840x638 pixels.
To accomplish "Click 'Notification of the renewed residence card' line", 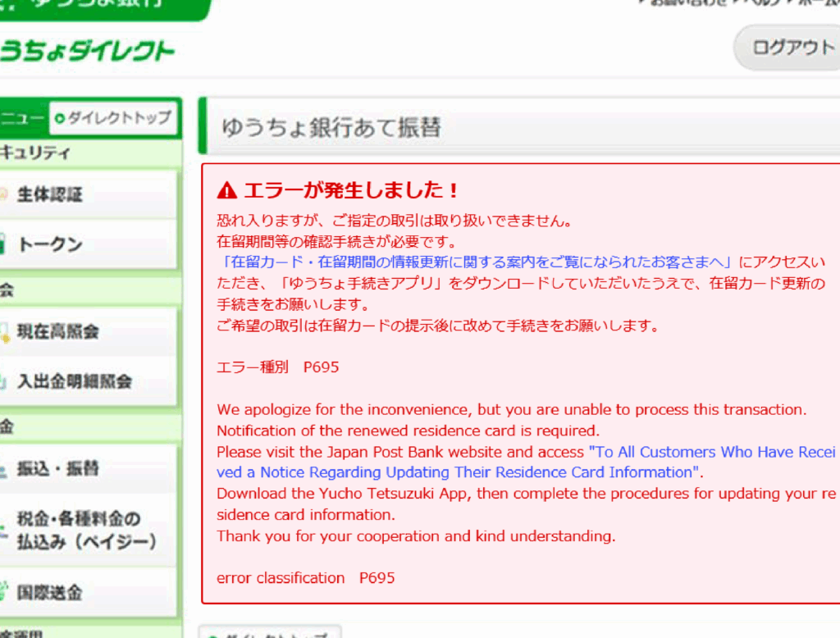I will click(x=409, y=431).
